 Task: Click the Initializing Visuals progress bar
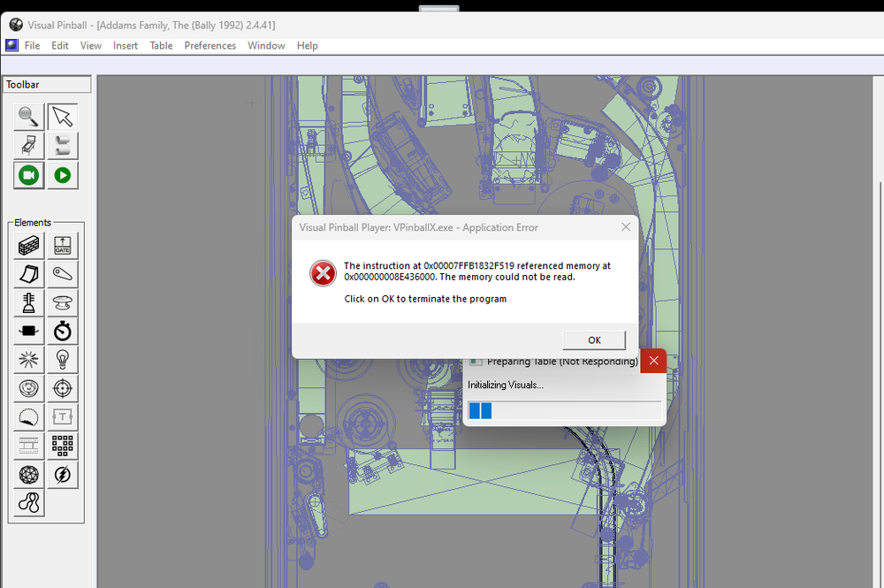click(x=563, y=409)
